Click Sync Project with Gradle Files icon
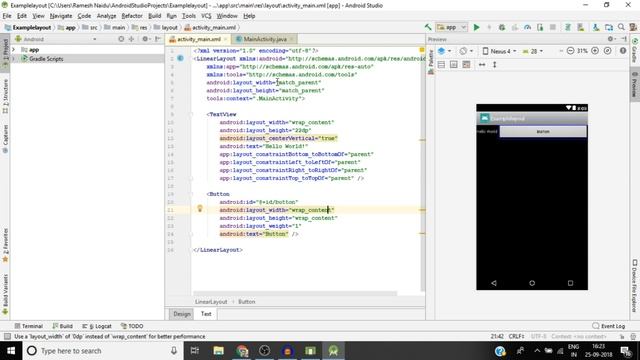Image resolution: width=640 pixels, height=360 pixels. (x=567, y=27)
